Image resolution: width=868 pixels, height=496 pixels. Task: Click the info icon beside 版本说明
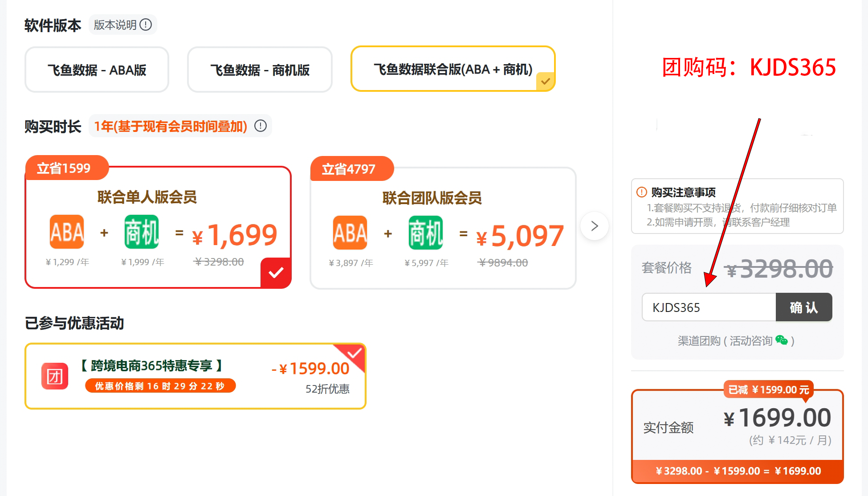[146, 25]
